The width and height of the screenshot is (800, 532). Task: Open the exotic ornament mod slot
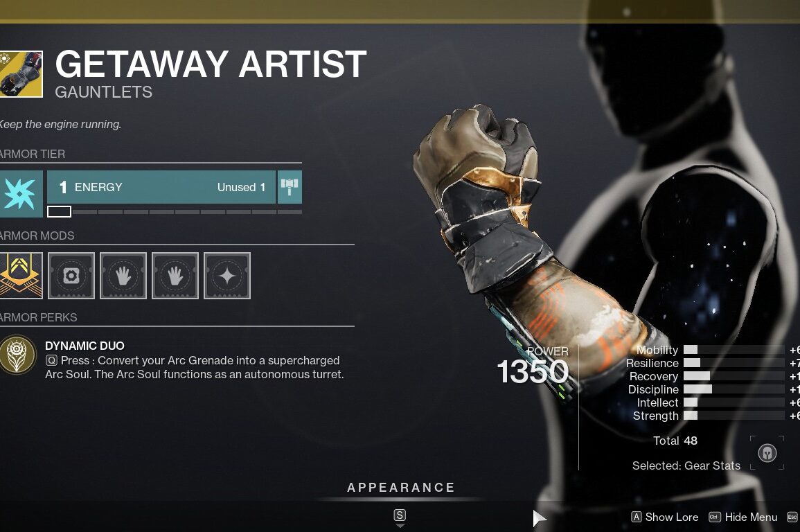pyautogui.click(x=21, y=276)
